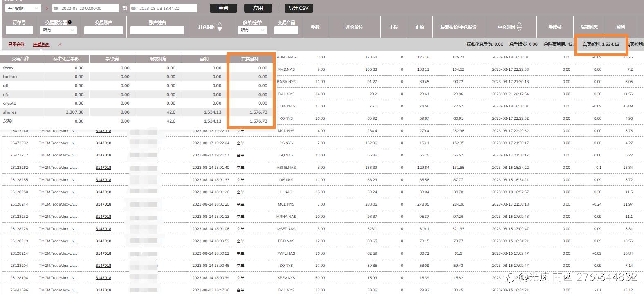
Task: Open the start date calendar icon
Action: tap(56, 8)
